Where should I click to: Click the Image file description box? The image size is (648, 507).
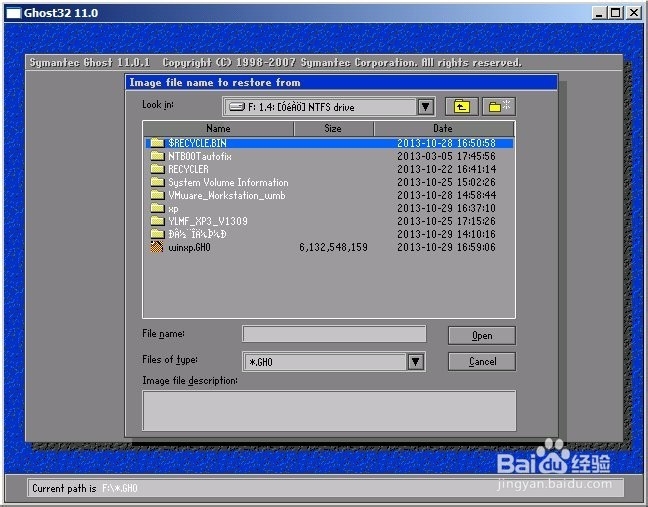tap(329, 411)
